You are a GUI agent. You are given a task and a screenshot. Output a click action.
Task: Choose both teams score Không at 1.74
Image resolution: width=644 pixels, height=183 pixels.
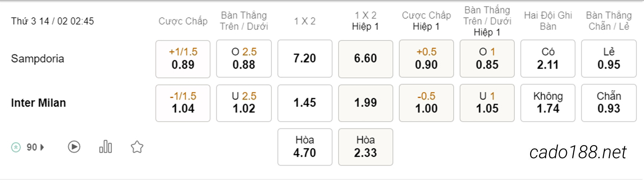point(548,103)
